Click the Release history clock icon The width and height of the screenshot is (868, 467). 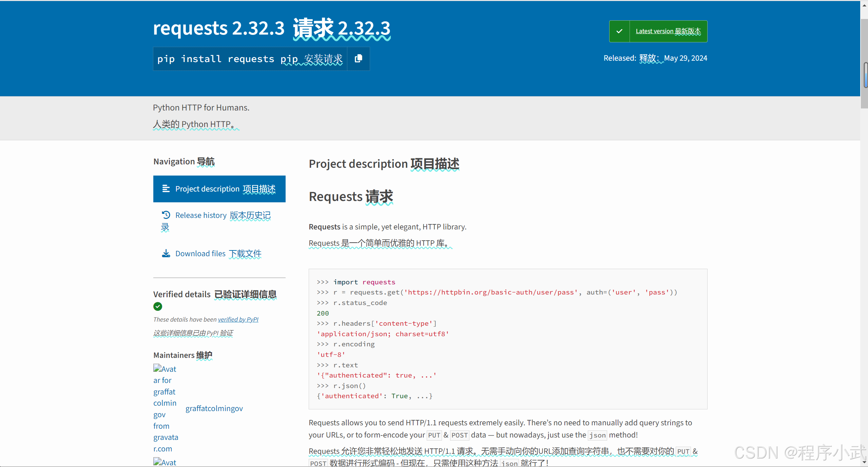[x=166, y=215]
